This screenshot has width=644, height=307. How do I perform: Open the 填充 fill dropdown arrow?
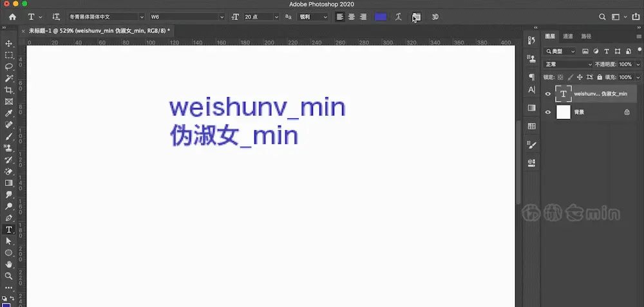(638, 77)
